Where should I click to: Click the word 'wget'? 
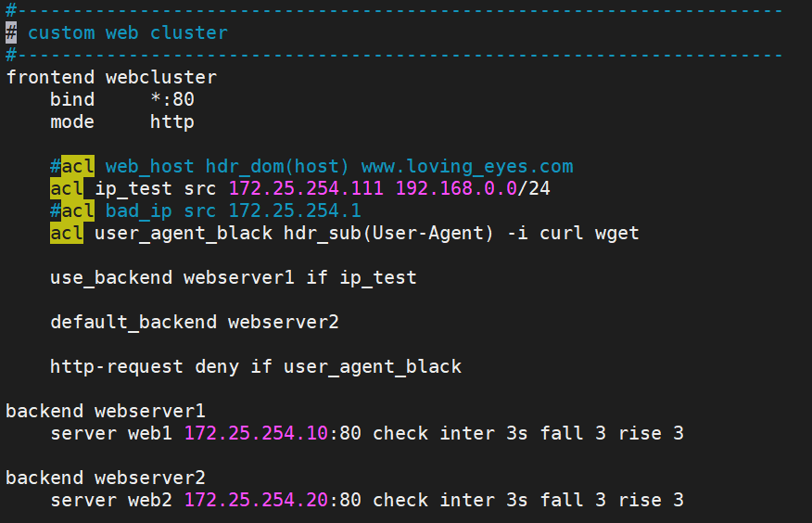tap(616, 234)
